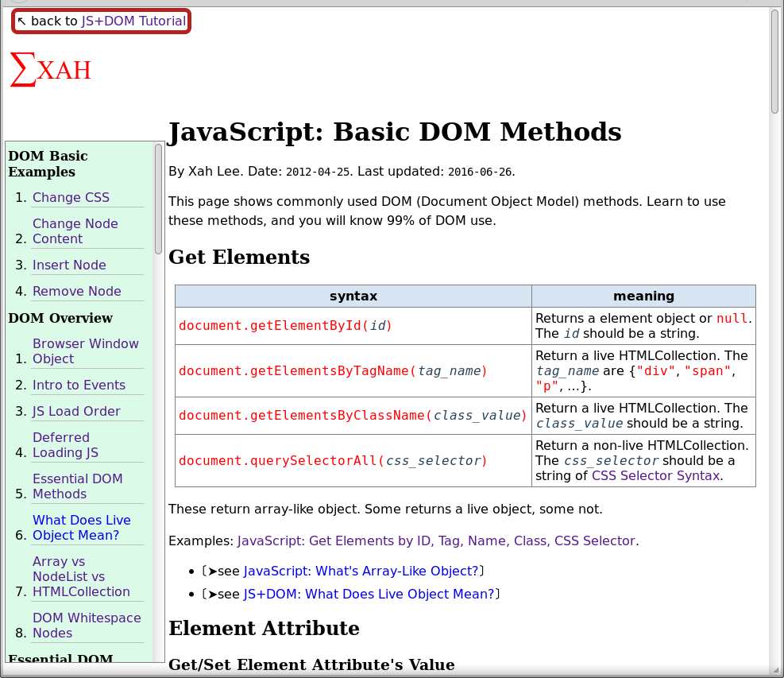Open JS+DOM: What Does Live Object Mean link

click(x=369, y=594)
